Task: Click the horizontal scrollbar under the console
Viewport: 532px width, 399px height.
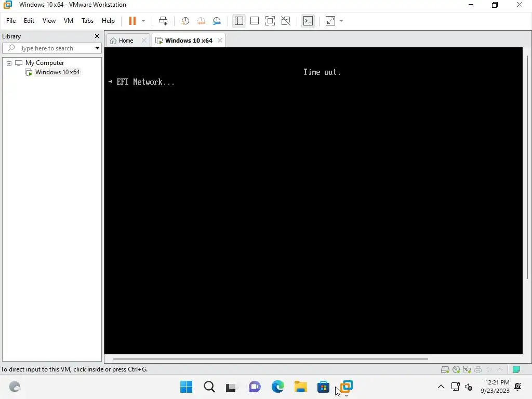Action: 270,358
